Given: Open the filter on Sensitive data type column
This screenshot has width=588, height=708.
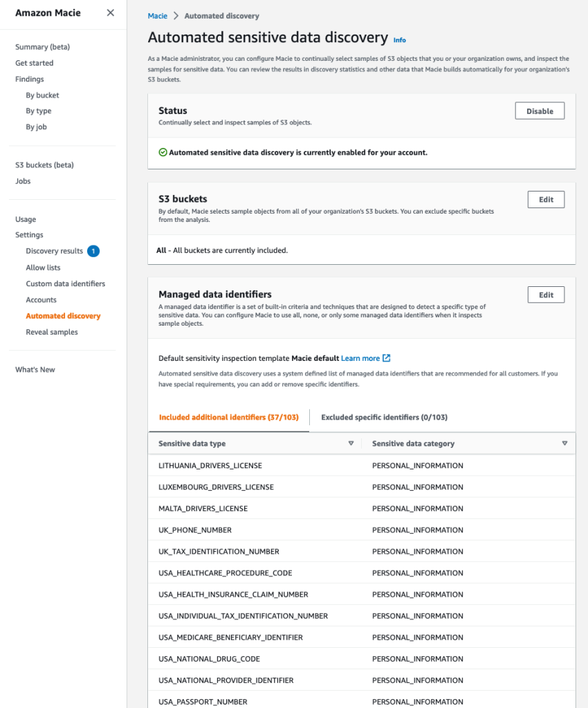Looking at the screenshot, I should click(x=351, y=443).
